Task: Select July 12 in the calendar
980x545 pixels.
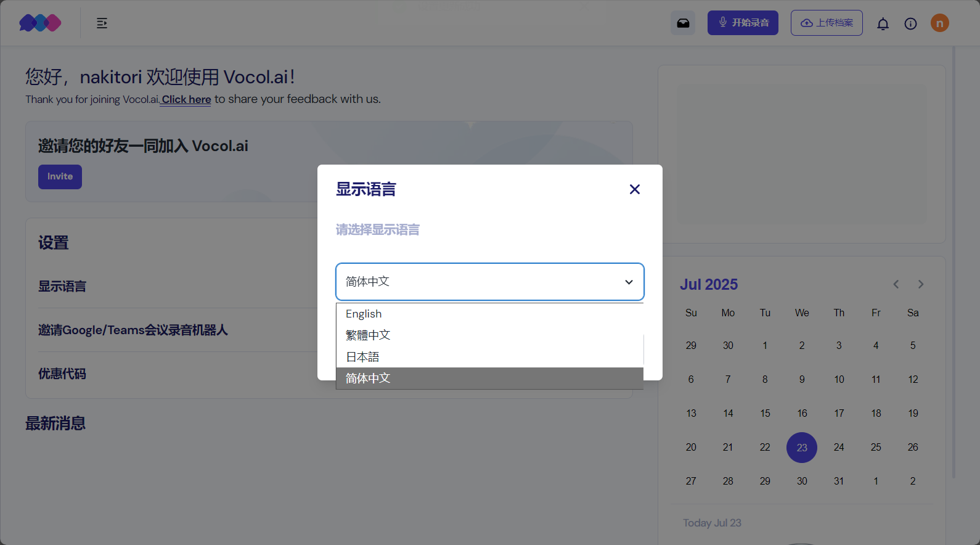Action: pyautogui.click(x=913, y=379)
